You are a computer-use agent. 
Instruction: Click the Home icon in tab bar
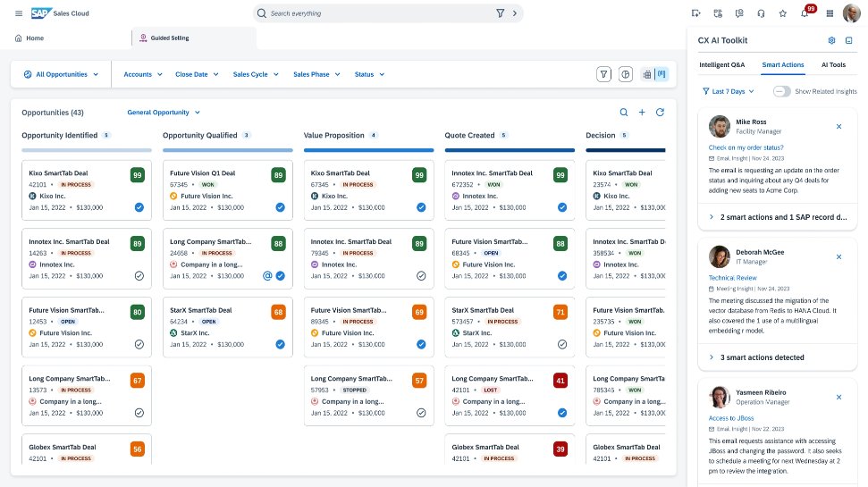[x=18, y=38]
